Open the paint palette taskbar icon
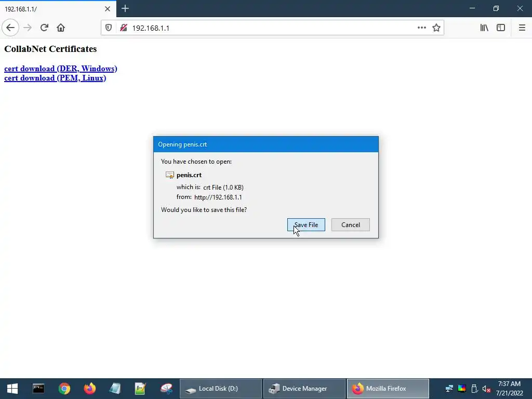The image size is (532, 399). [x=166, y=389]
